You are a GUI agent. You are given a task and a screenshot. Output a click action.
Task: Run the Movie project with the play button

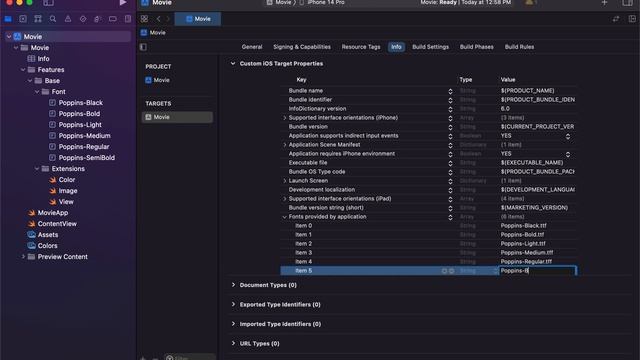click(x=122, y=3)
